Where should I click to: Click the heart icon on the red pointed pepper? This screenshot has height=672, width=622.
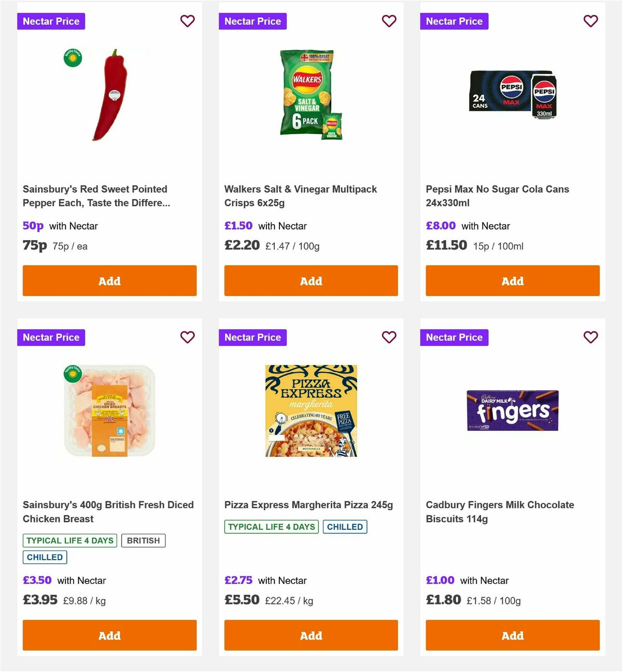coord(187,21)
